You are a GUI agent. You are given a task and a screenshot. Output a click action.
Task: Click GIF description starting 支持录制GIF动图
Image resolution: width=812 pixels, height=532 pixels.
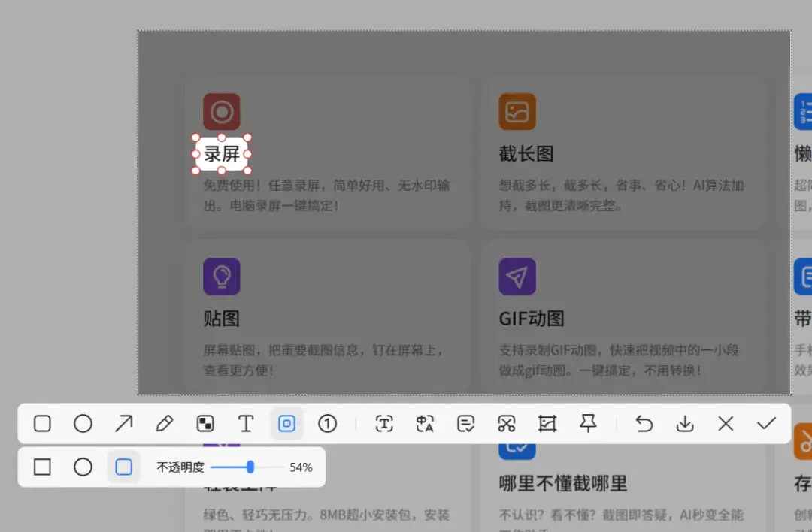[x=619, y=360]
